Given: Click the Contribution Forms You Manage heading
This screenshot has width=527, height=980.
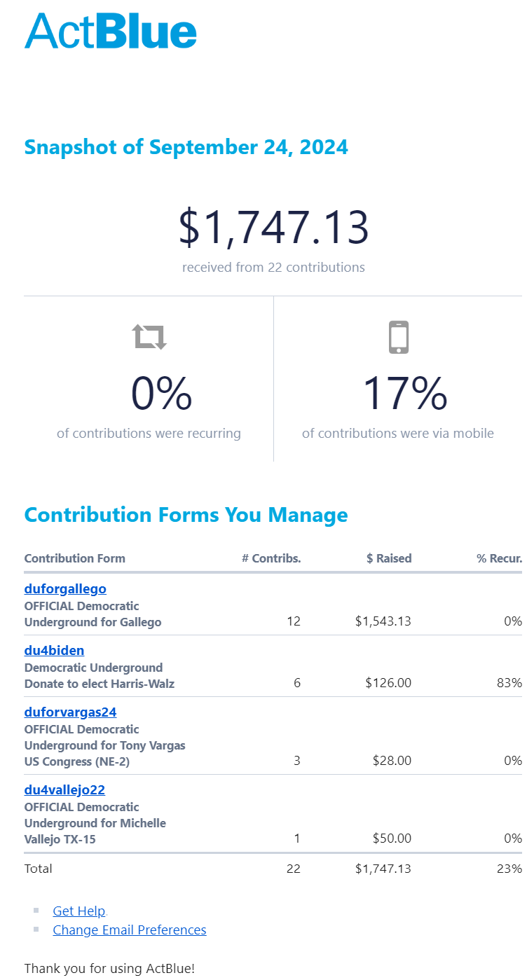Looking at the screenshot, I should point(186,515).
